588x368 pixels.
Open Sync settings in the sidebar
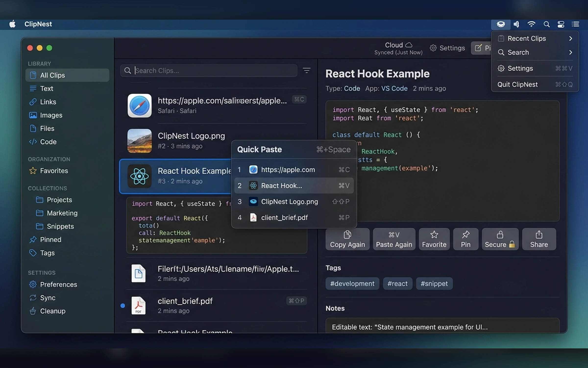pos(67,298)
